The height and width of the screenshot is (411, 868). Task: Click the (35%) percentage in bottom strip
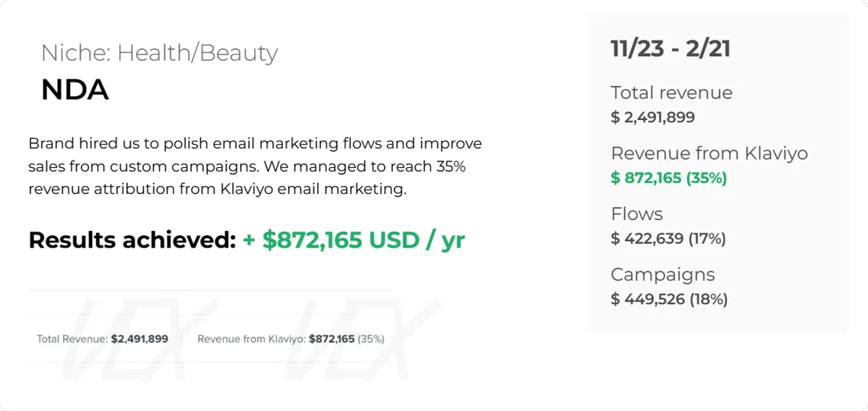(x=371, y=339)
